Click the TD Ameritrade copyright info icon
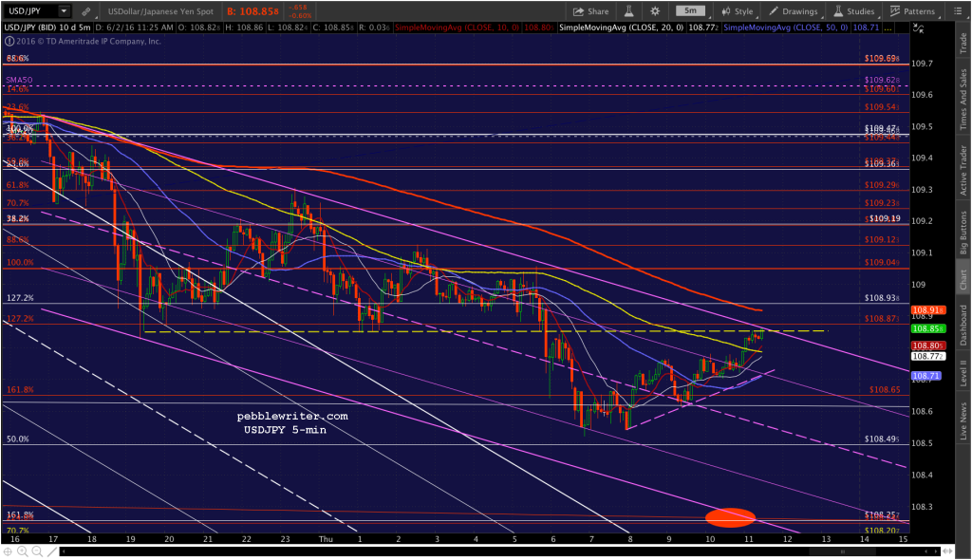The width and height of the screenshot is (972, 560). click(x=9, y=42)
